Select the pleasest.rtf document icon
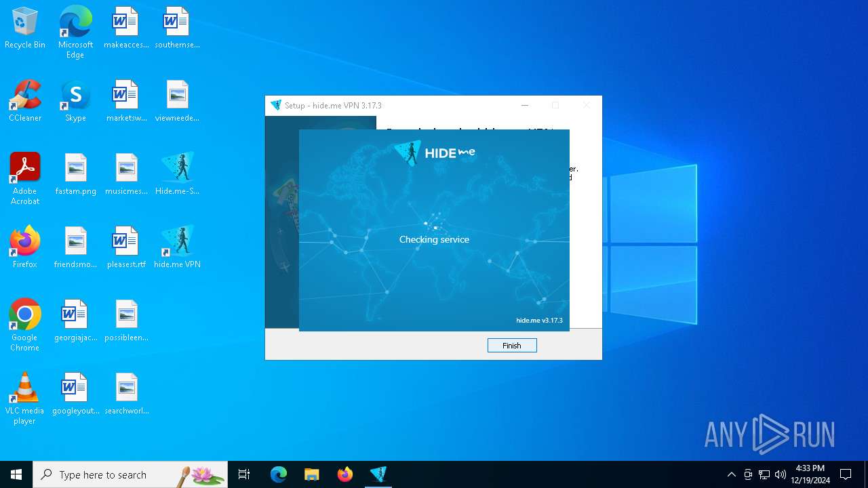The image size is (868, 488). tap(126, 248)
